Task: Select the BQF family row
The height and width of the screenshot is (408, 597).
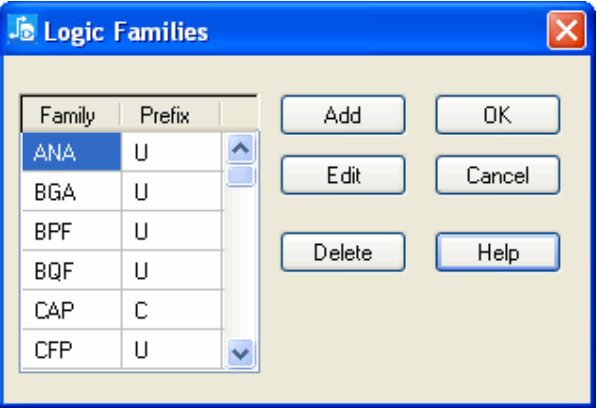Action: (122, 270)
